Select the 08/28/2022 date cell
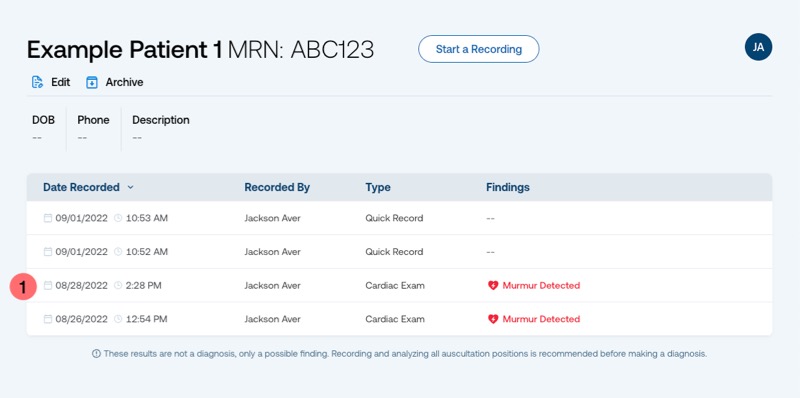 tap(82, 285)
